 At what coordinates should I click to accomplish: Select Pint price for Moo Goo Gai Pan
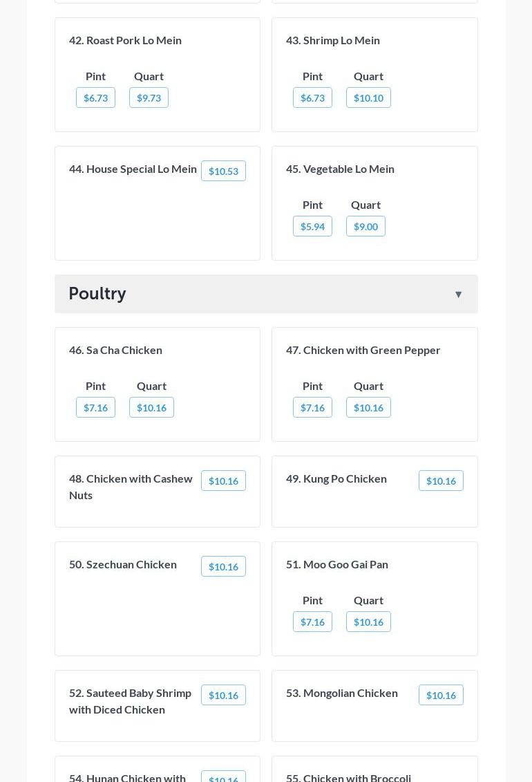coord(312,622)
